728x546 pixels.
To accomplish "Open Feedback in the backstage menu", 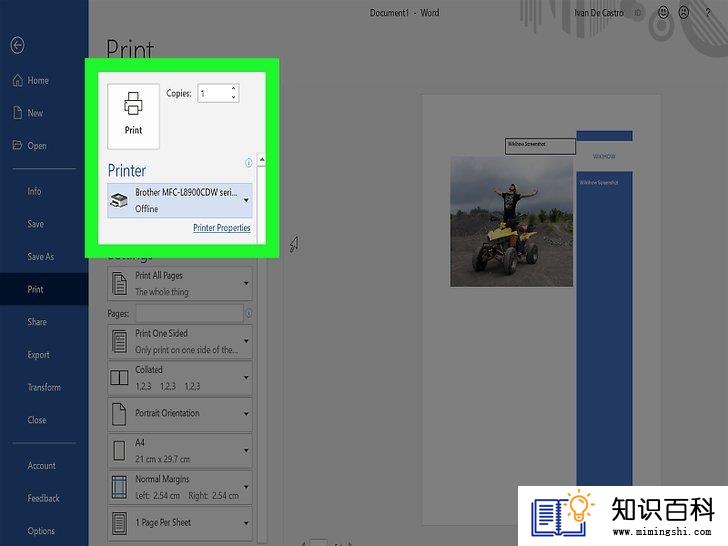I will click(44, 498).
